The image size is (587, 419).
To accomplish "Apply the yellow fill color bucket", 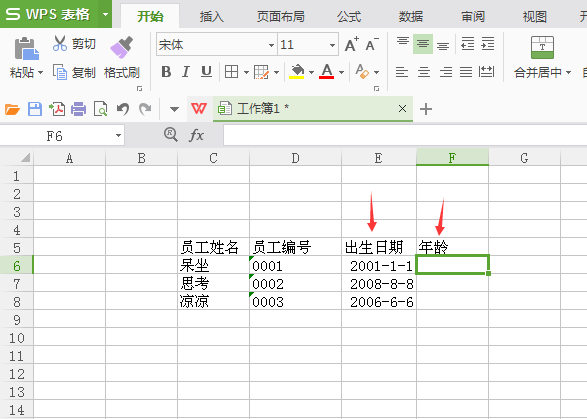I will (x=297, y=71).
